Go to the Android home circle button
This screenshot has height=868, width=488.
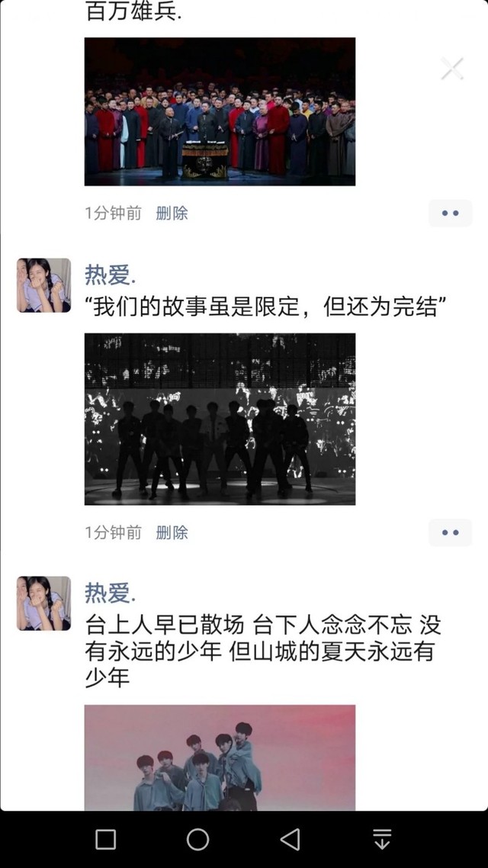(x=197, y=839)
